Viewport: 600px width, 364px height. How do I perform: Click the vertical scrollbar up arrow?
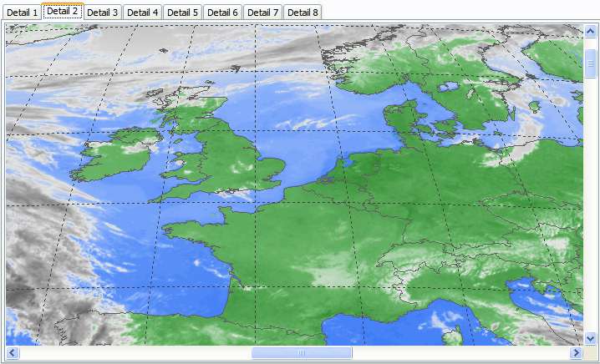[x=590, y=32]
